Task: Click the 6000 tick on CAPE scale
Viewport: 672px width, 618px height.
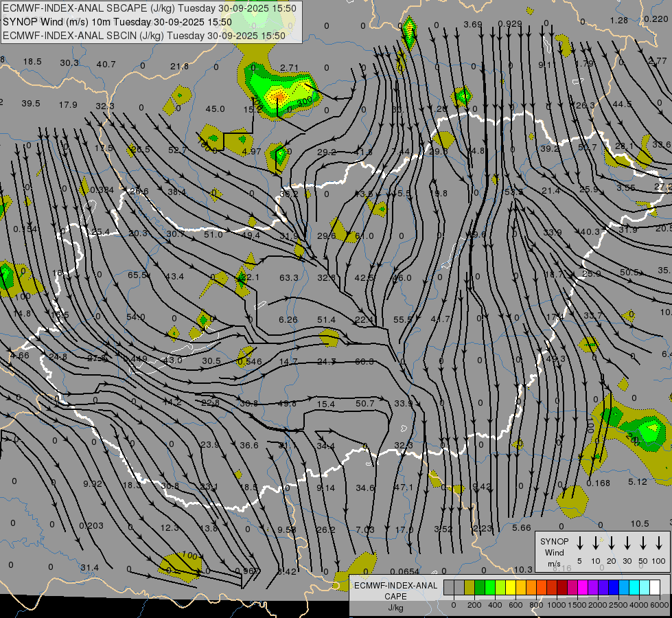Action: pos(660,605)
